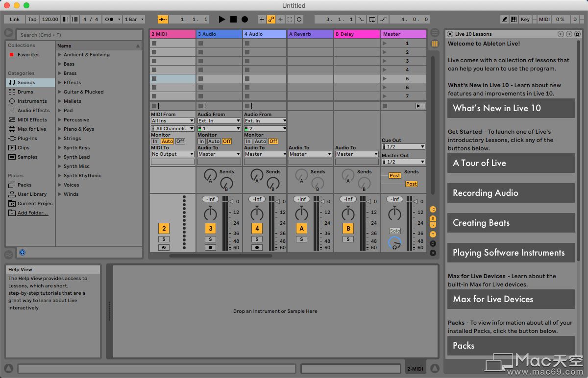The image size is (588, 378).
Task: Go to lessons home page icon
Action: [x=577, y=34]
